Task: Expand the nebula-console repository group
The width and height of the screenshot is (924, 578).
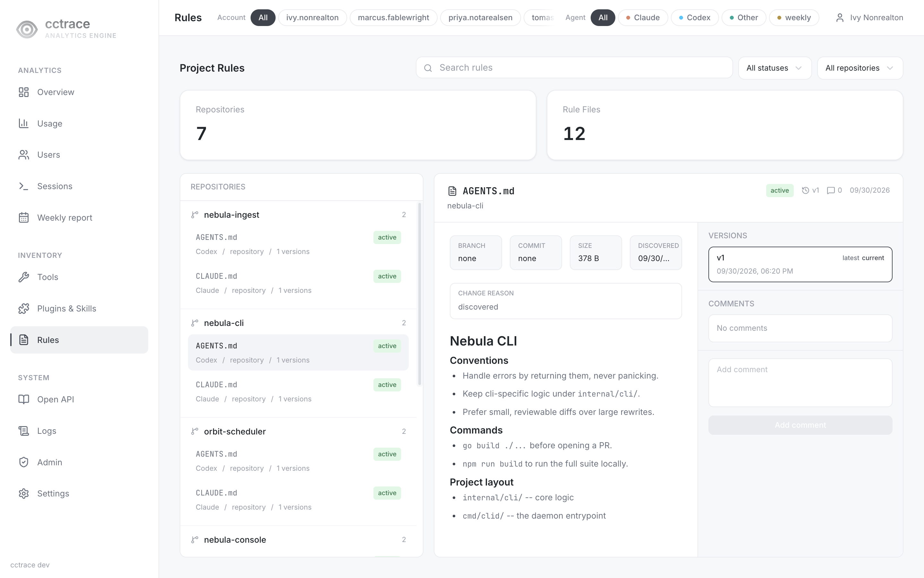Action: click(298, 540)
